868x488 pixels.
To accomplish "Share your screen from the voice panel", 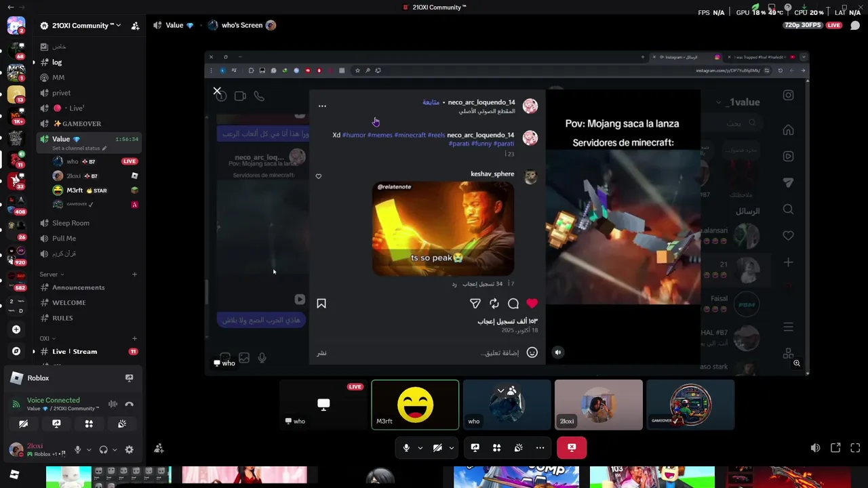I will (56, 424).
